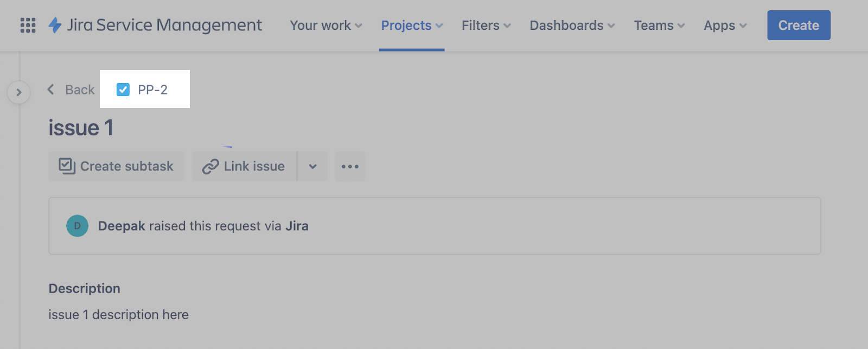Screen dimensions: 868x349
Task: Click Deepak's avatar circle
Action: (77, 226)
